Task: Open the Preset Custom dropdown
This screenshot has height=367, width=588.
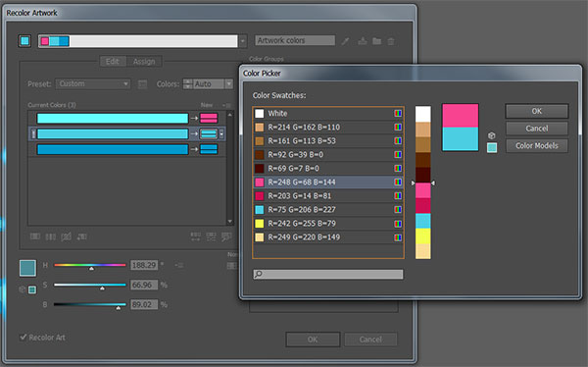Action: [93, 83]
